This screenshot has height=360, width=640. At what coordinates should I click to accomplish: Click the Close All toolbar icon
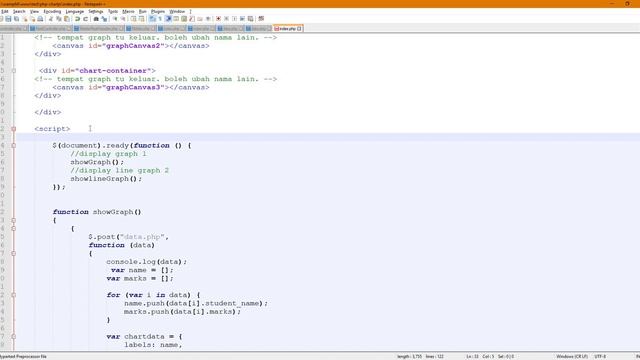click(x=33, y=19)
